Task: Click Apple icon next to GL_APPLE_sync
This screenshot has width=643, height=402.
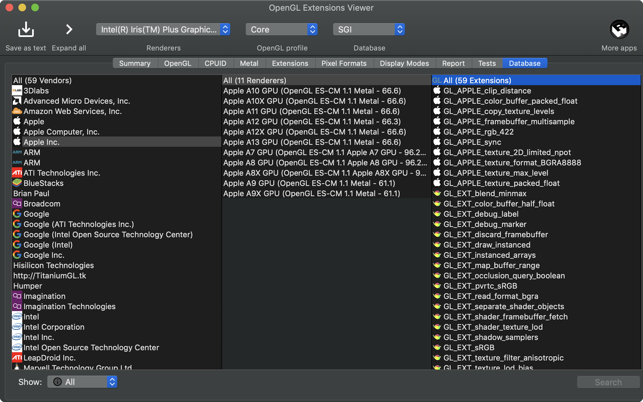Action: pyautogui.click(x=437, y=142)
